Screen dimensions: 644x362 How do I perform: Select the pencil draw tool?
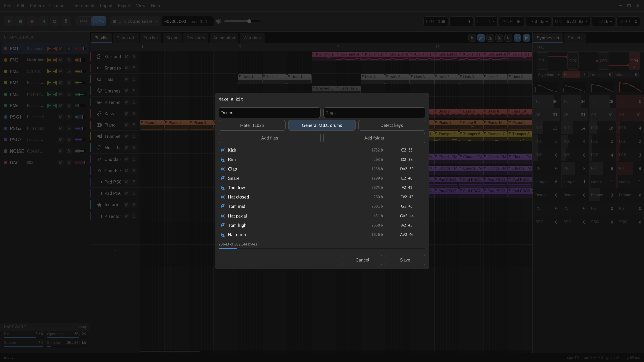(481, 38)
